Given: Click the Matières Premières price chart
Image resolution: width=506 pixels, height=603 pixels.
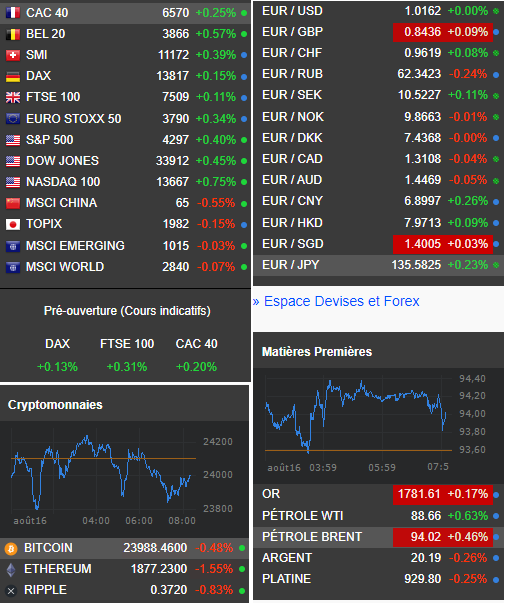Looking at the screenshot, I should click(378, 426).
